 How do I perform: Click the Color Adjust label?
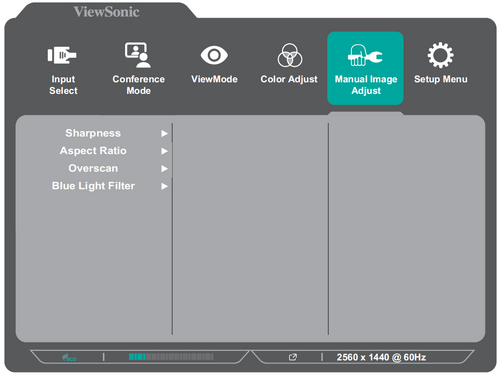[289, 79]
